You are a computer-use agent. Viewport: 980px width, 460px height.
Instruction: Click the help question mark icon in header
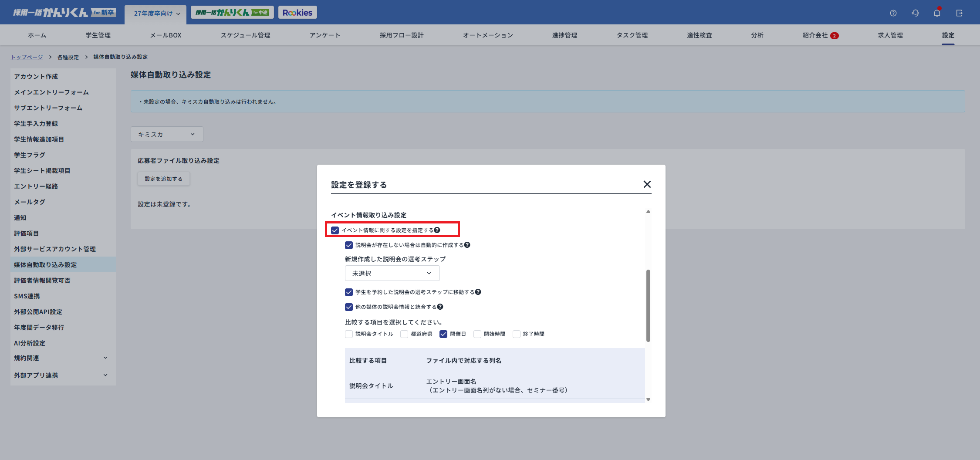tap(893, 13)
